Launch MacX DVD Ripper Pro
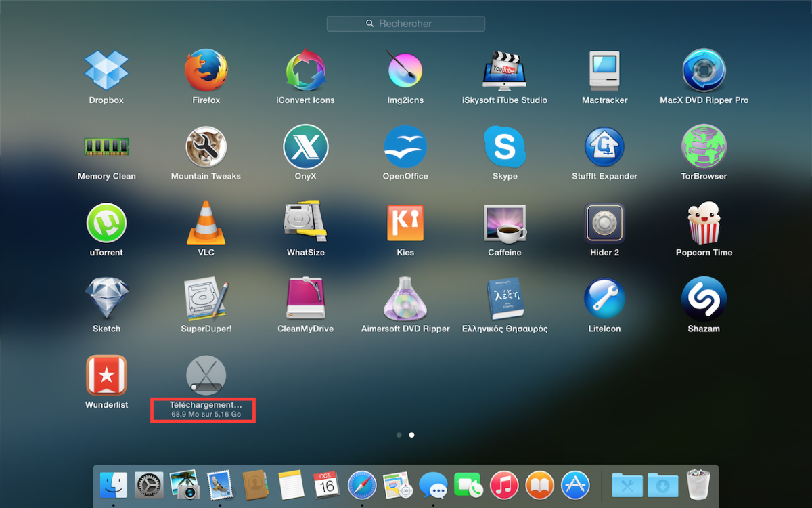Viewport: 812px width, 508px height. [x=704, y=70]
